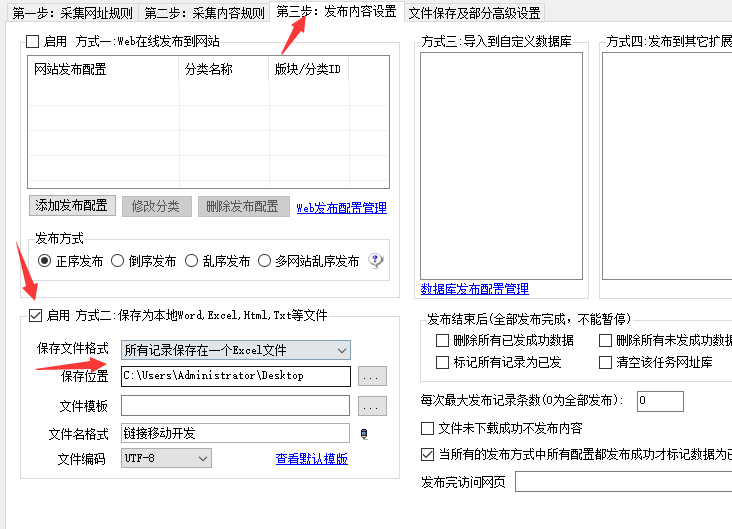This screenshot has height=529, width=732.
Task: Open 文件保存及部分高级设置 tab
Action: tap(474, 13)
